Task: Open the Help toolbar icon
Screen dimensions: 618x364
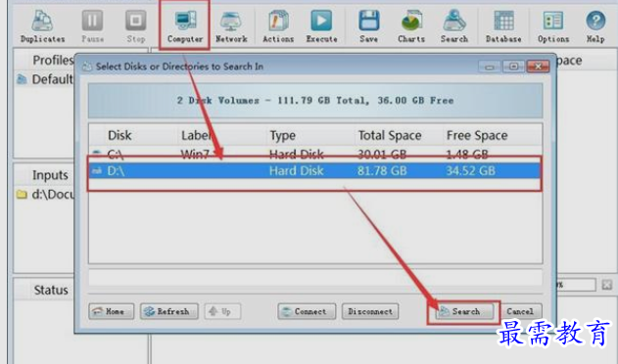Action: pos(595,26)
